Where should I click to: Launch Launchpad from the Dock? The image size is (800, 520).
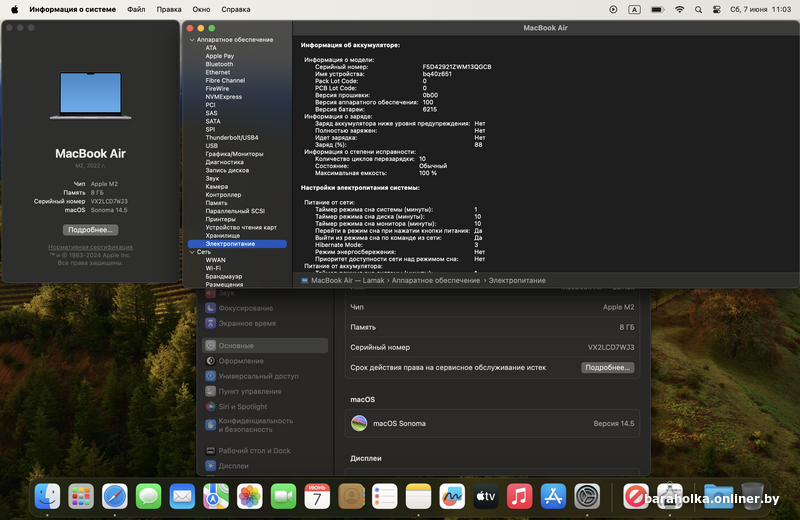click(x=81, y=496)
